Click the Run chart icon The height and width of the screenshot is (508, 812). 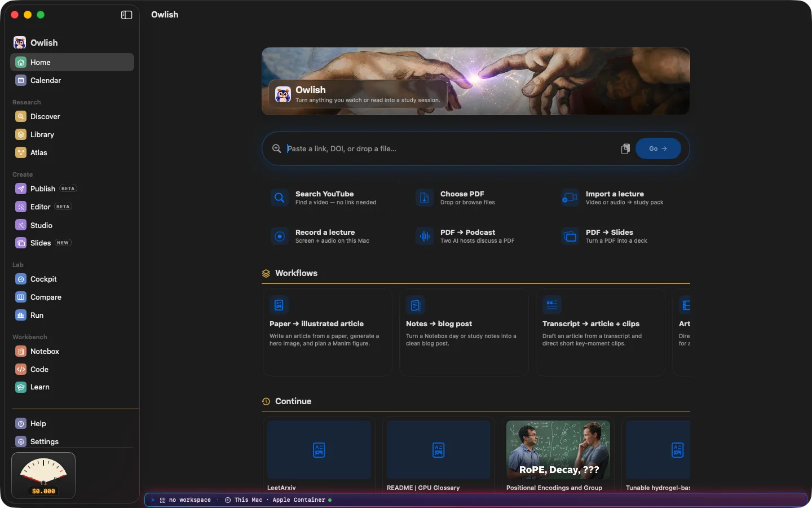tap(21, 315)
